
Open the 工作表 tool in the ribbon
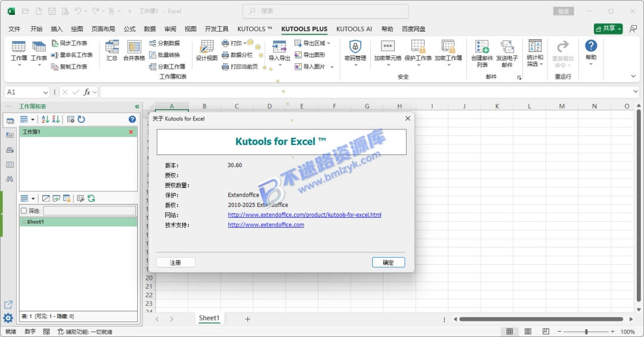pos(39,54)
